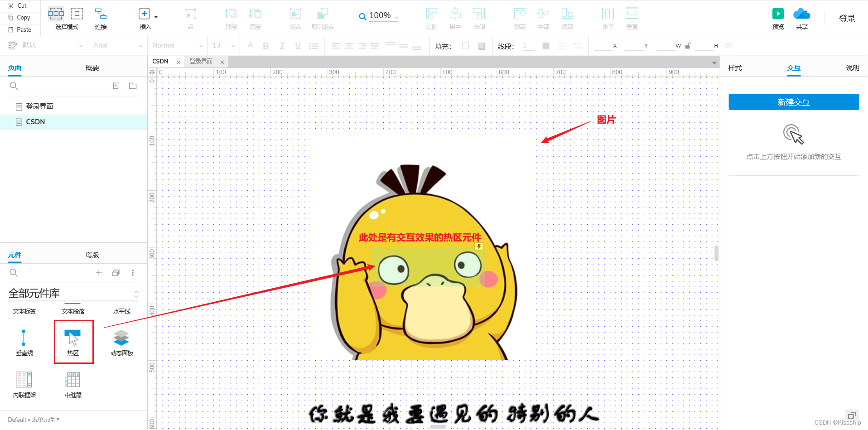Open the 插入 dropdown arrow
868x430 pixels.
coord(156,17)
